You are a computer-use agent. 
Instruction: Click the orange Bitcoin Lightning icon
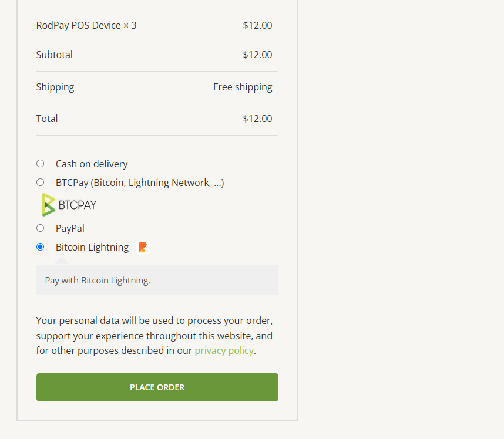(x=143, y=247)
